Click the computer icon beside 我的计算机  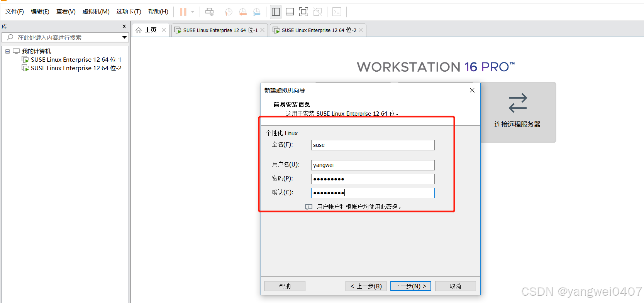pyautogui.click(x=16, y=51)
